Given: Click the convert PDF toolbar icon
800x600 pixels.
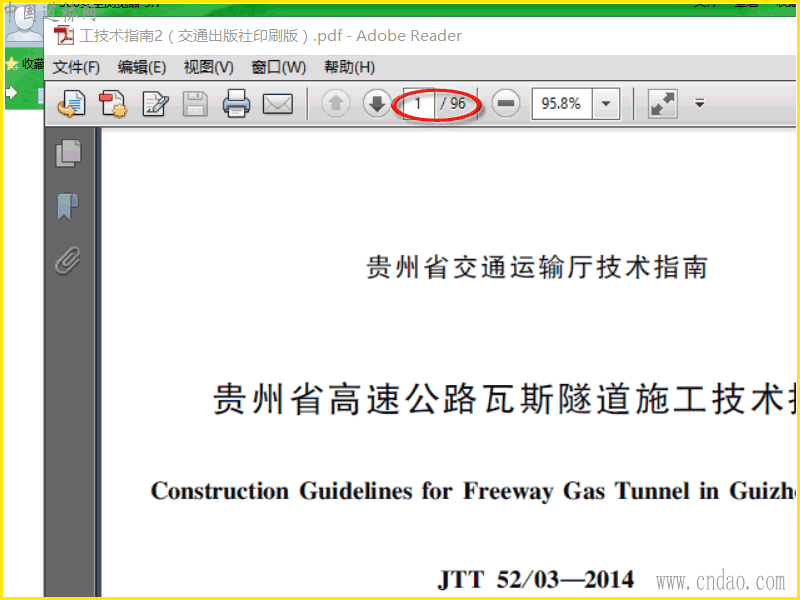Looking at the screenshot, I should pos(113,104).
